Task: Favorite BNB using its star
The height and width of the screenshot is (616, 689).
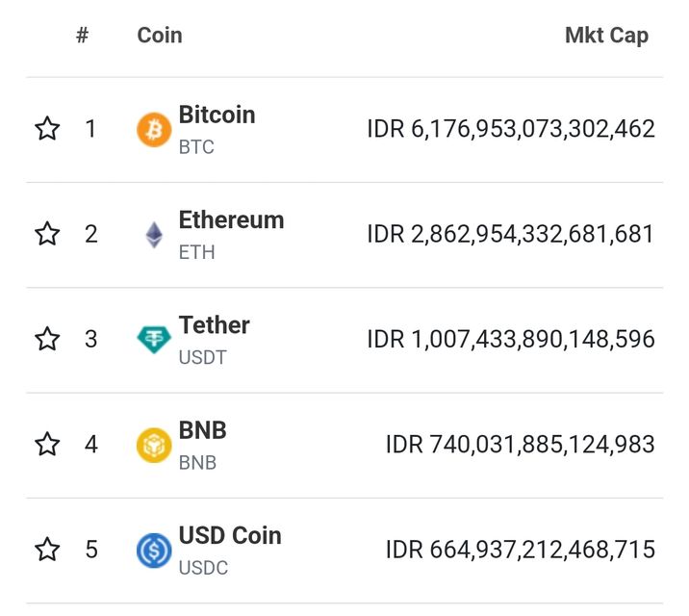Action: 47,445
